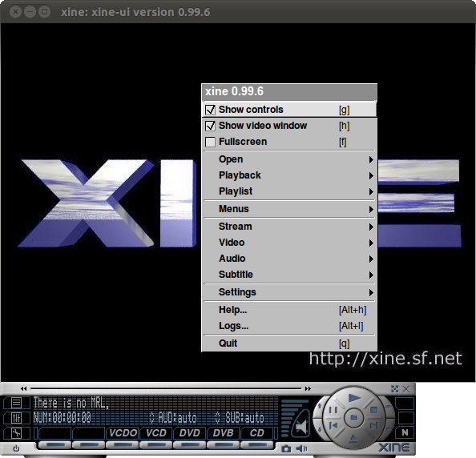Viewport: 476px width, 458px height.
Task: Click the first blank autoplay button left of VCDO
Action: click(54, 433)
